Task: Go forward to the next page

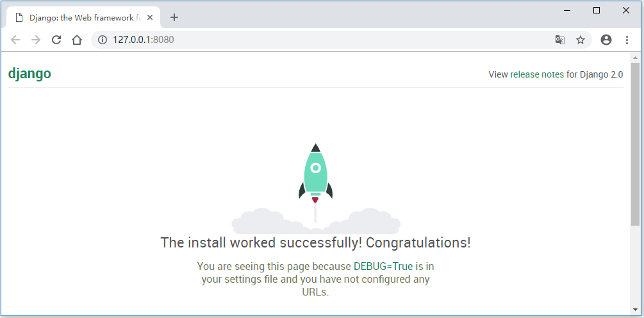Action: coord(36,40)
